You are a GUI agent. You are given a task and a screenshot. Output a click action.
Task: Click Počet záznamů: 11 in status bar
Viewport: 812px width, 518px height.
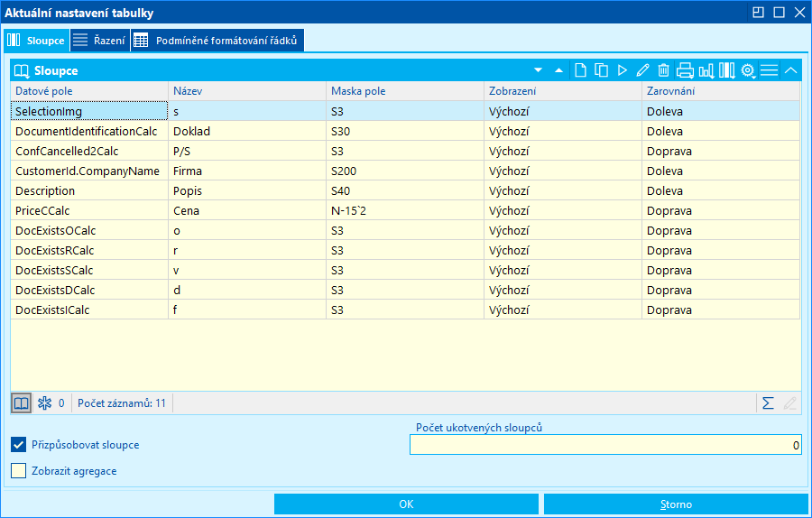click(122, 403)
